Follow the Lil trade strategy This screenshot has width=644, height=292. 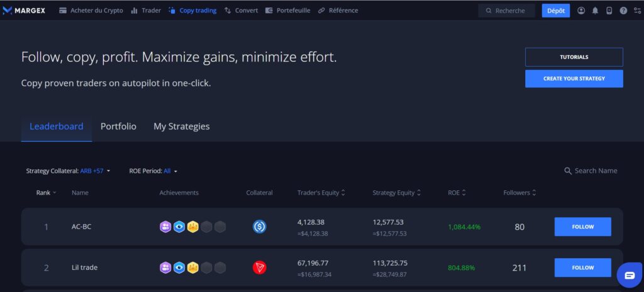(x=582, y=268)
